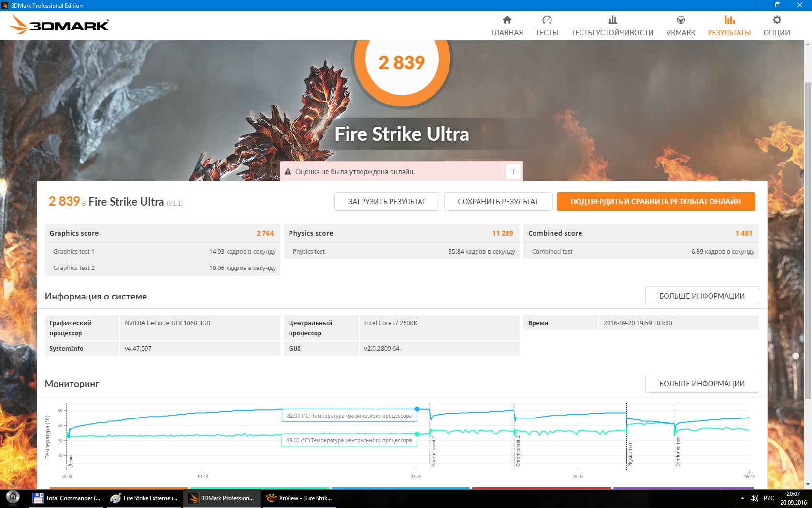The height and width of the screenshot is (508, 812).
Task: Click СОХРАНИТЬ РЕЗУЛЬТАТ button
Action: tap(498, 202)
